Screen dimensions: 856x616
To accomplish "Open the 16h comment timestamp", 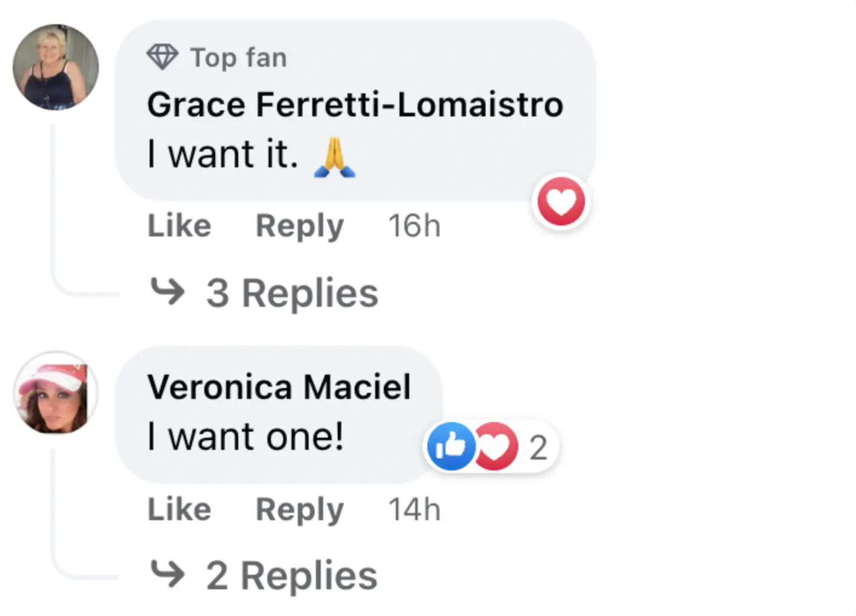I will (414, 226).
